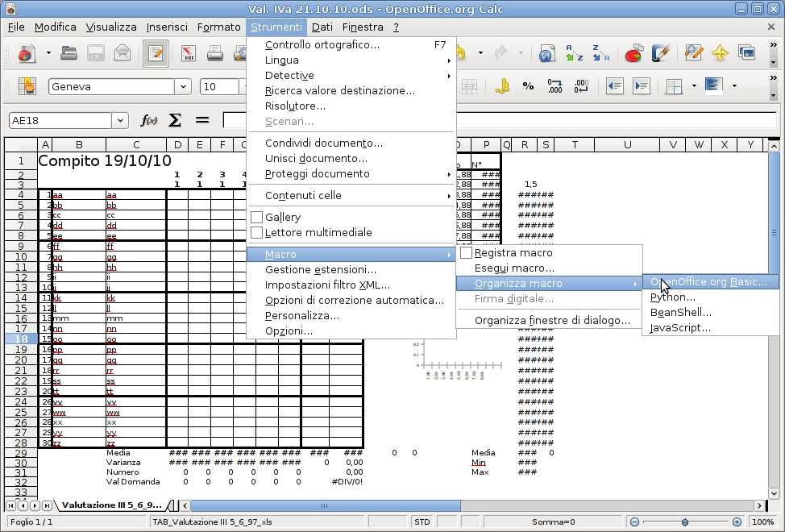Click the Print file directly icon

214,53
